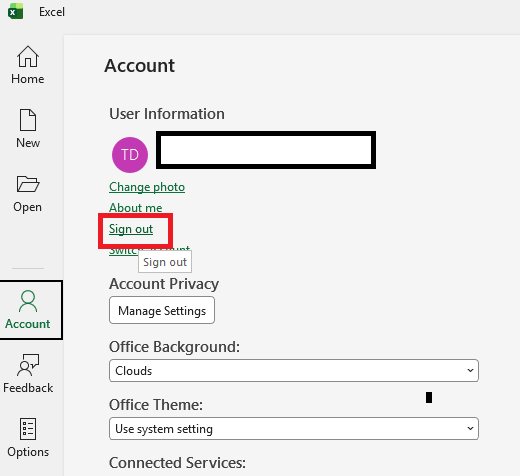Select New to create a workbook
520x476 pixels.
pyautogui.click(x=28, y=129)
